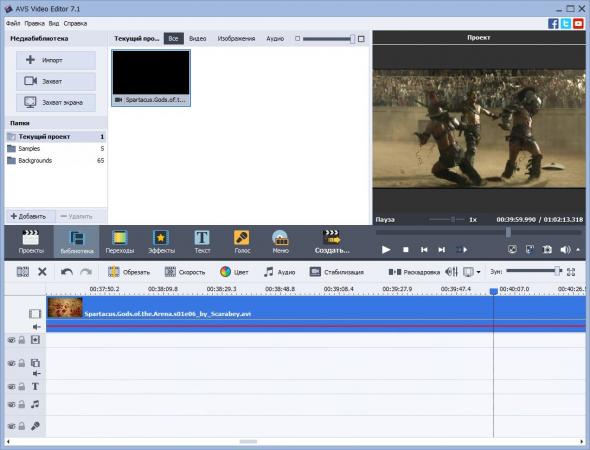The width and height of the screenshot is (590, 450).
Task: Redo the last undone action
Action: pos(86,272)
